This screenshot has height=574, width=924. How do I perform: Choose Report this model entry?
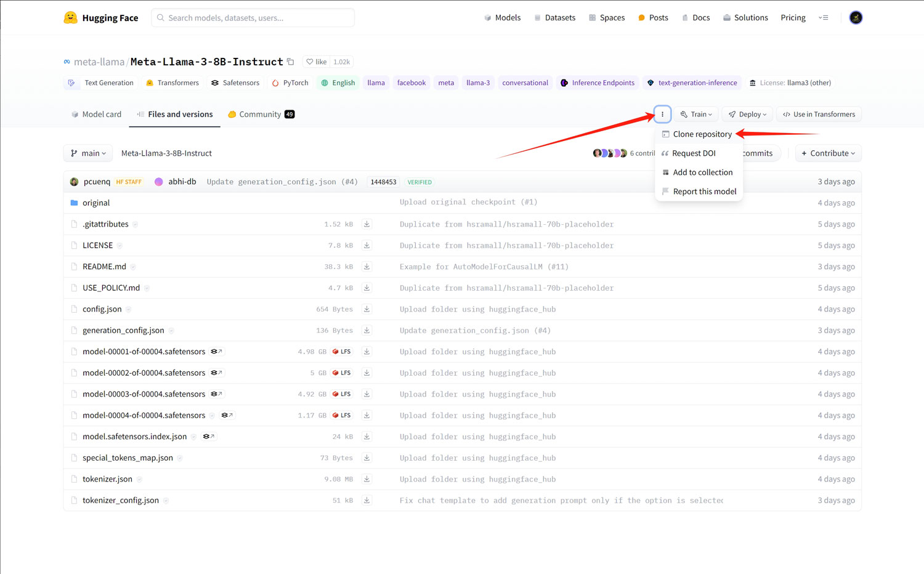pos(699,192)
